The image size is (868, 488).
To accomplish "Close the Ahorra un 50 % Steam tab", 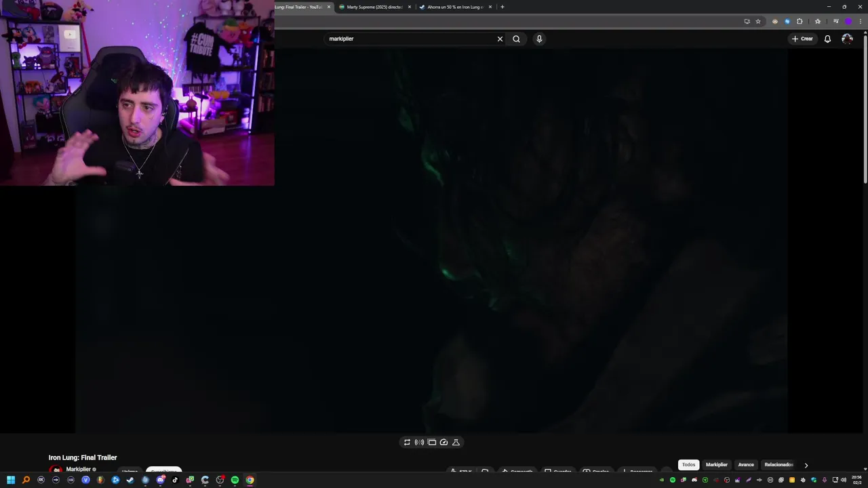I will tap(490, 7).
